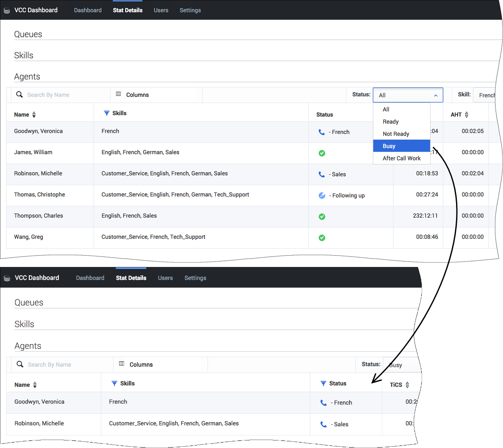Click the green ready checkmark for Wang, Greg
This screenshot has height=448, width=503.
[322, 238]
